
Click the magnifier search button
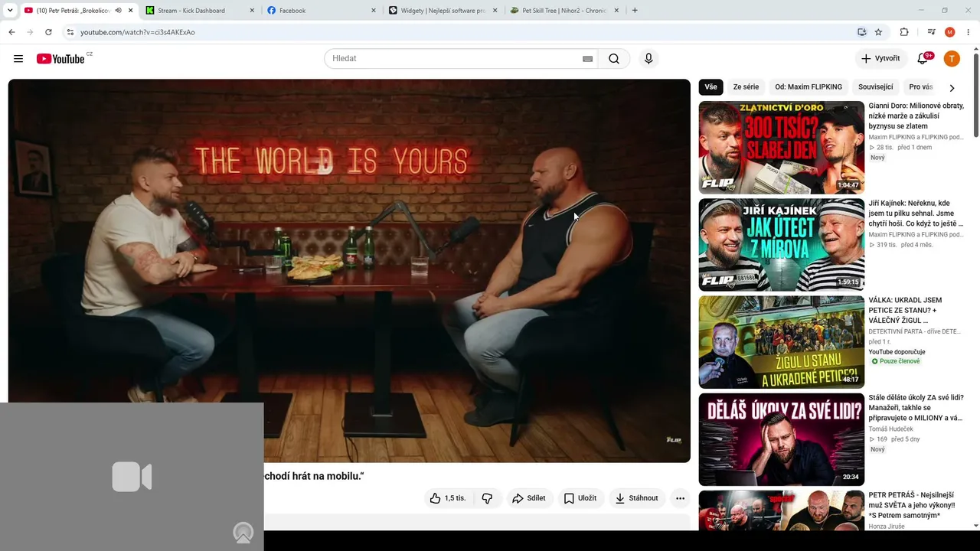[x=614, y=59]
